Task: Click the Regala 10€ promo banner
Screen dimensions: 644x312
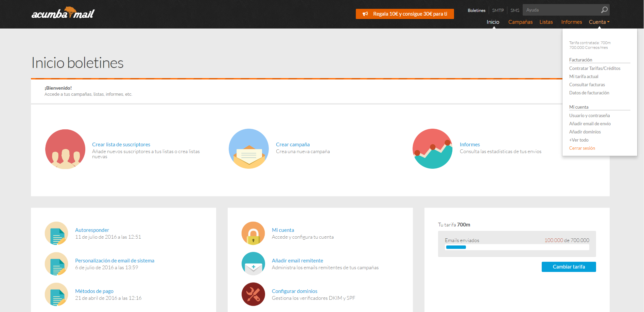Action: (x=405, y=14)
